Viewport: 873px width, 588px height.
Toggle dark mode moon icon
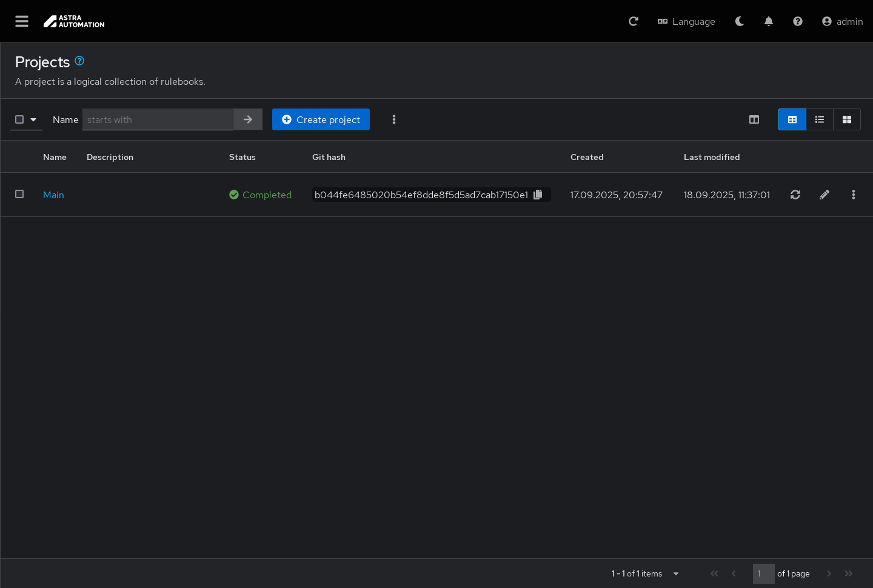click(x=740, y=21)
